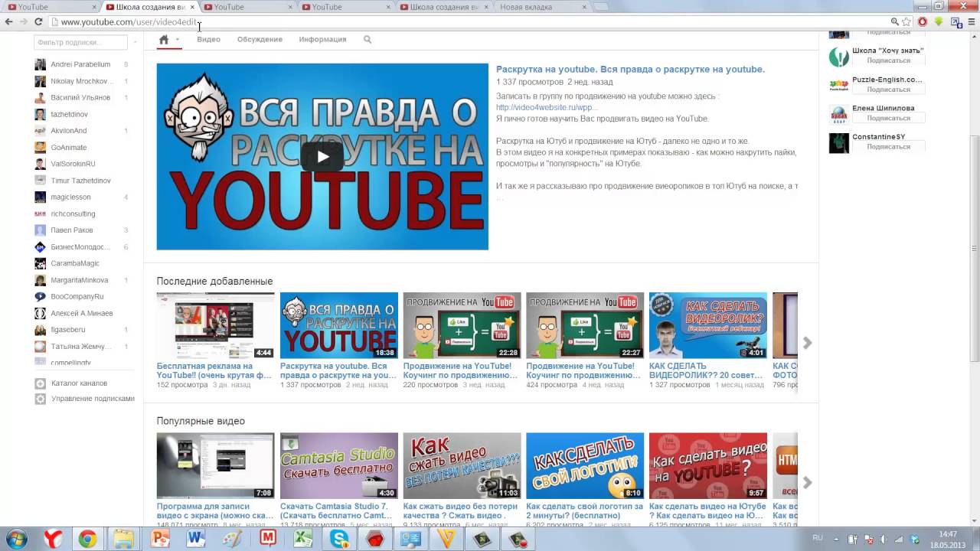Viewport: 980px width, 551px height.
Task: Open the Информация tab
Action: pyautogui.click(x=322, y=40)
